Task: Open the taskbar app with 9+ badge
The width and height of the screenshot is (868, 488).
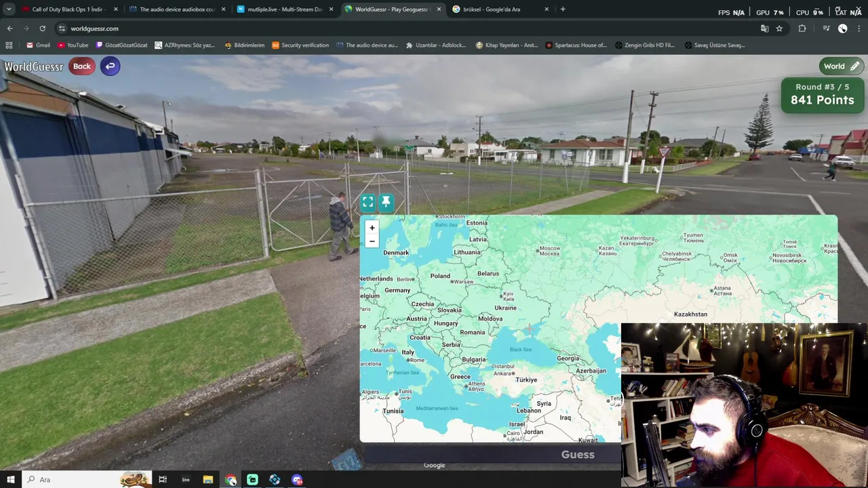Action: [297, 480]
